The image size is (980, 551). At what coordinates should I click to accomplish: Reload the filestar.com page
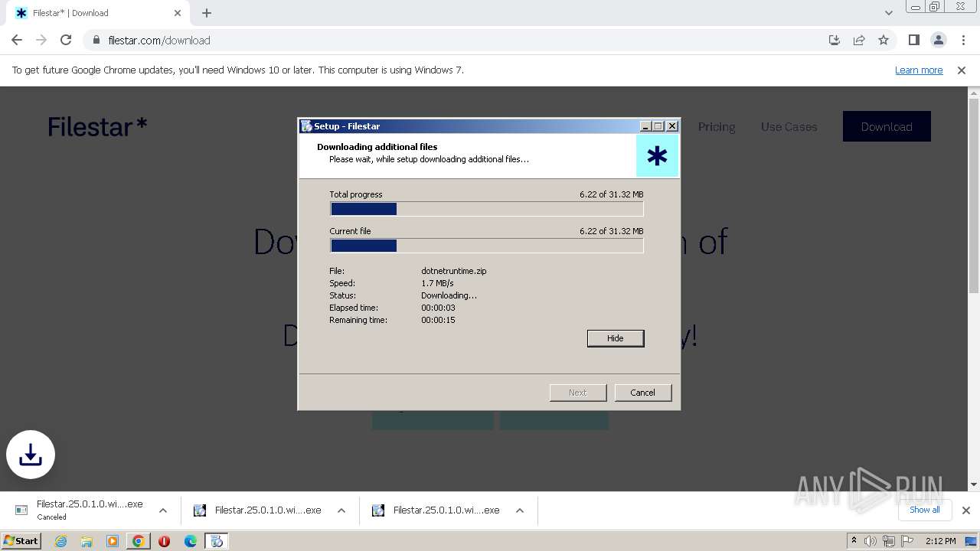[66, 40]
